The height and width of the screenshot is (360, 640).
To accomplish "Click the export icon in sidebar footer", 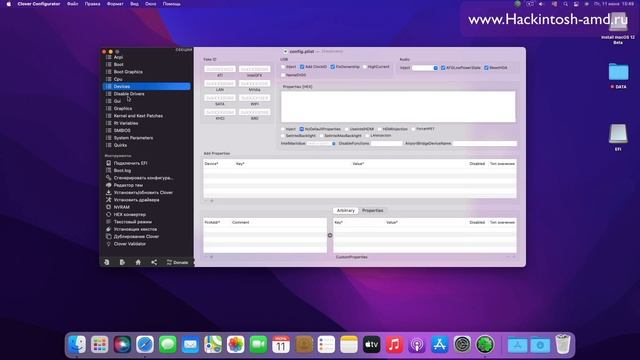I will (x=122, y=262).
